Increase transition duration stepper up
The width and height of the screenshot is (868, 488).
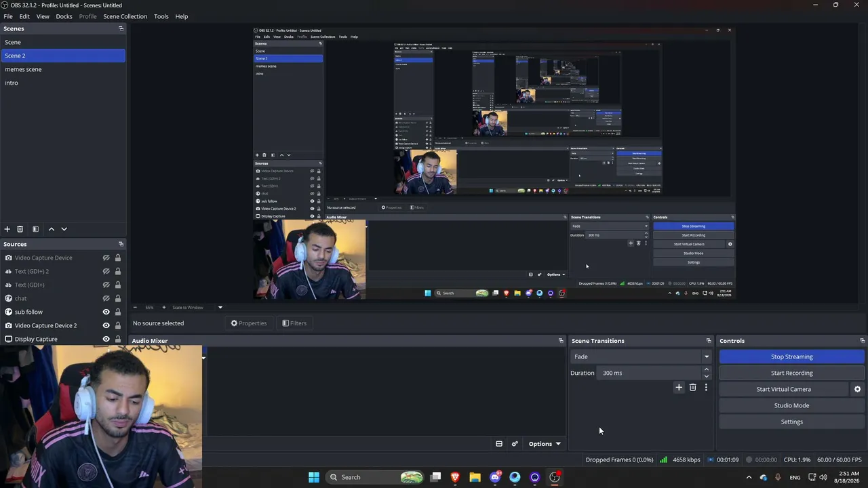(x=706, y=369)
